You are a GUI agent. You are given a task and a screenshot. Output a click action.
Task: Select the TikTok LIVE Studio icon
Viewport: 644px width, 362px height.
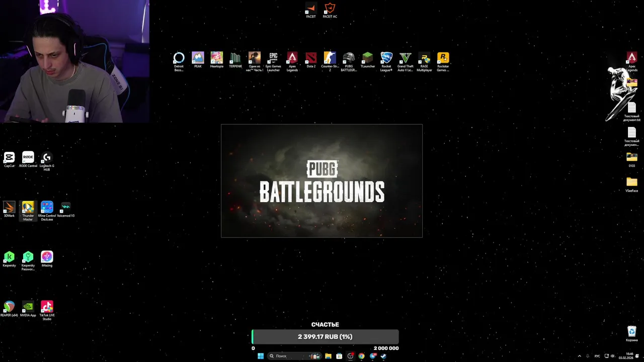coord(47,311)
